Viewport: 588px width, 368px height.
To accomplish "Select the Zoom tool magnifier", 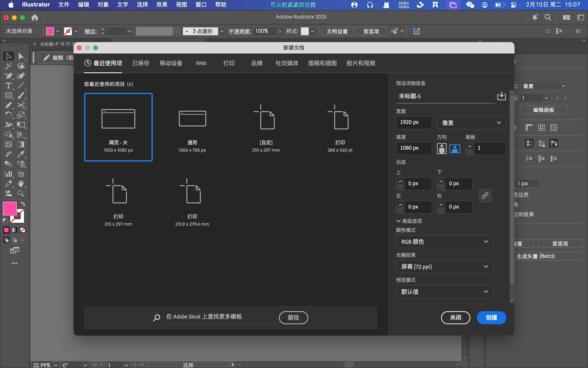I will coord(21,193).
